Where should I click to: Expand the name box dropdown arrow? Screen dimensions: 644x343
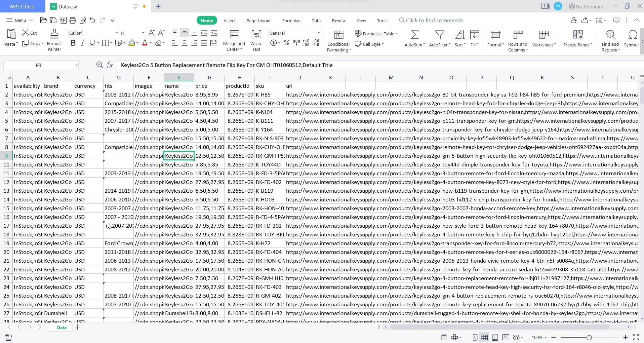76,65
